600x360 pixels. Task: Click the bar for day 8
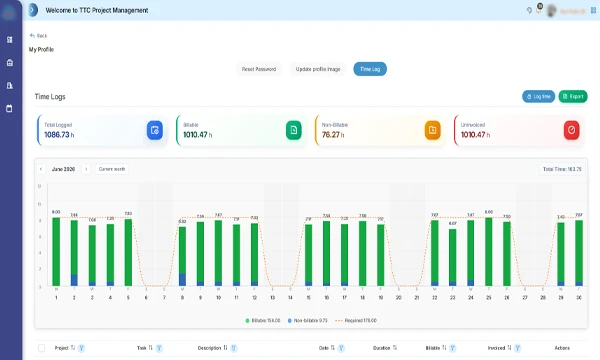(x=183, y=256)
